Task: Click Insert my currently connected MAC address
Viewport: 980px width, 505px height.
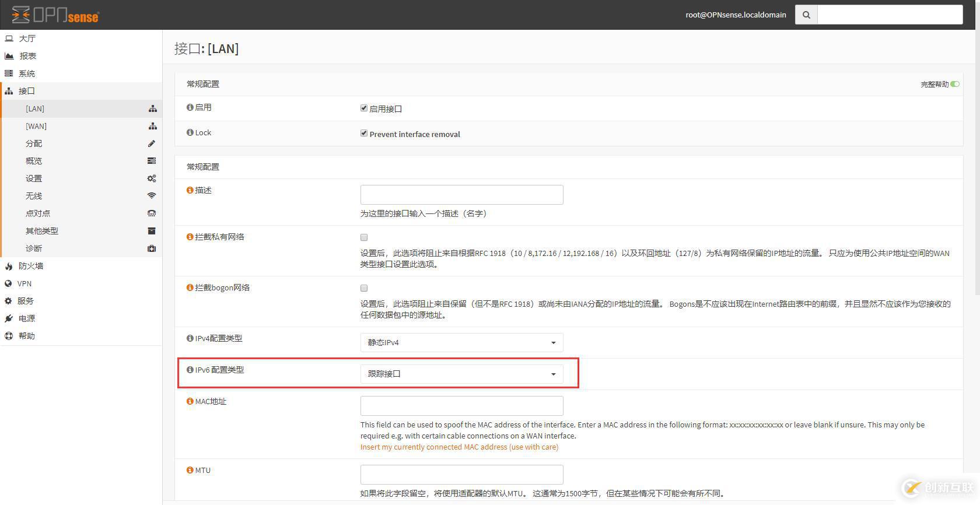Action: coord(459,447)
